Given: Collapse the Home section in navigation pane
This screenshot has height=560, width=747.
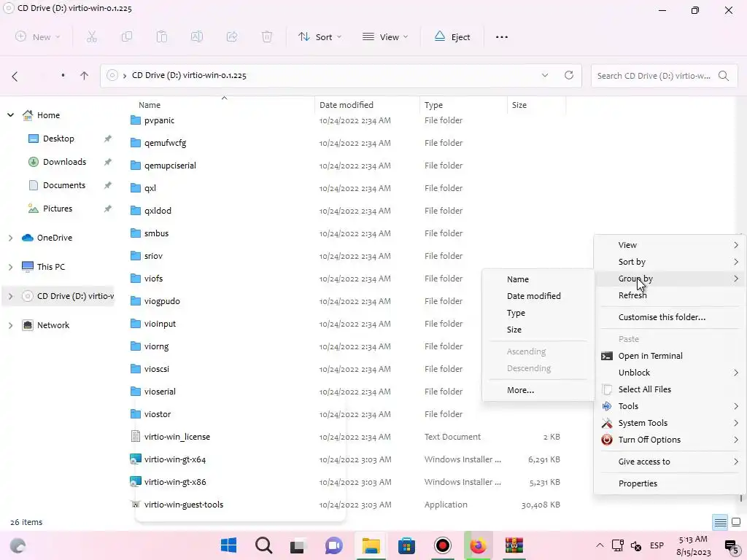Looking at the screenshot, I should [10, 114].
